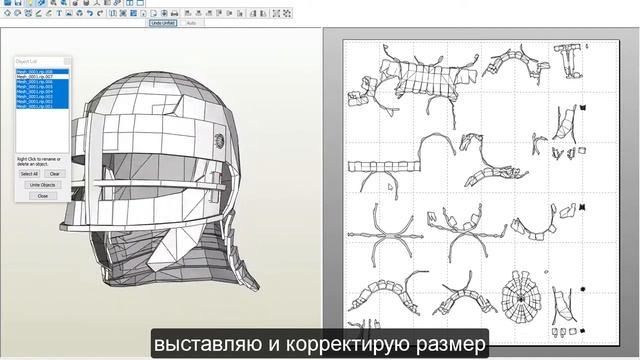Click Clear in Object List dialog
Viewport: 640px width, 360px height.
[x=55, y=173]
